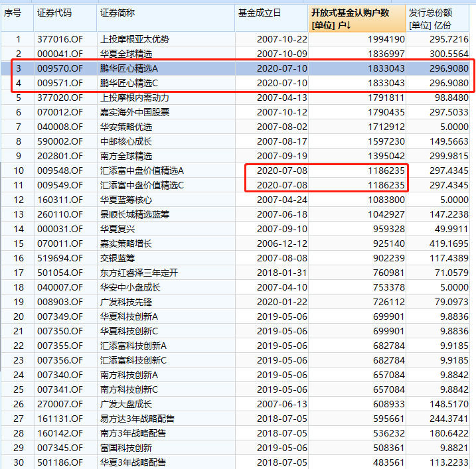The image size is (476, 469).
Task: Select fund name 华安中小盘成长
Action: [x=130, y=287]
